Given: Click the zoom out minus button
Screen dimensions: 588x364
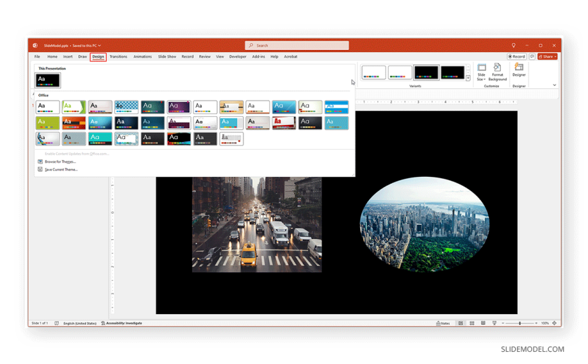Looking at the screenshot, I should 503,323.
